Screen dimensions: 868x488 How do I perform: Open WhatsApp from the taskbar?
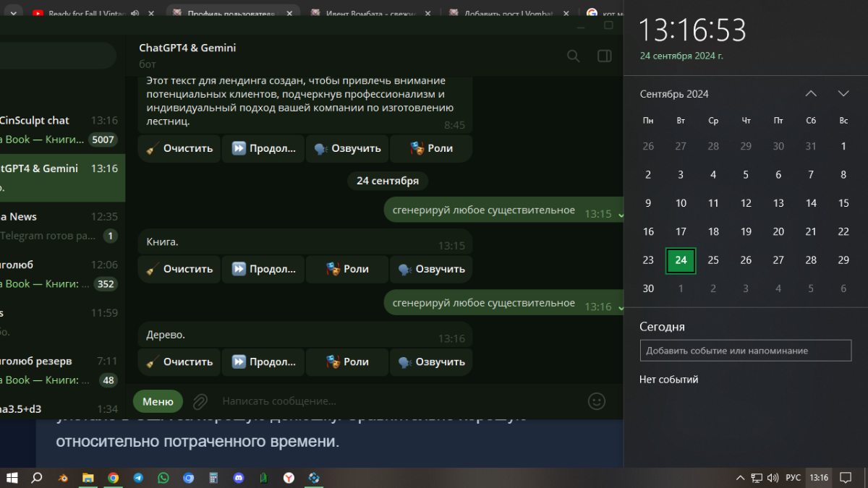(x=163, y=478)
